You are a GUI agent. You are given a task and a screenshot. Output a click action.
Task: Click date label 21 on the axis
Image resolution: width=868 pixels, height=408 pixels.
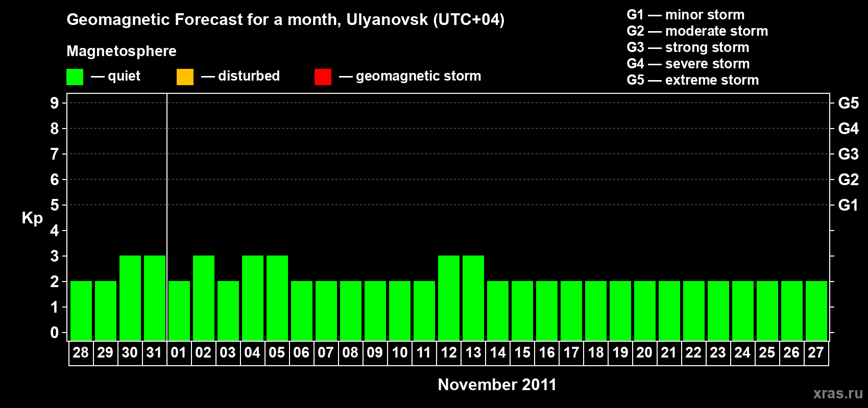click(669, 353)
